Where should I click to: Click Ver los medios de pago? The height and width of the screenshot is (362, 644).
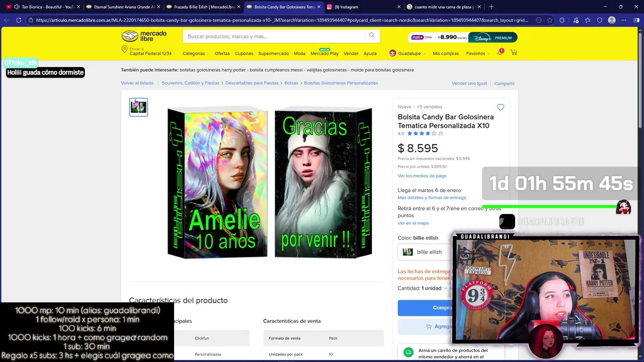[x=422, y=176]
